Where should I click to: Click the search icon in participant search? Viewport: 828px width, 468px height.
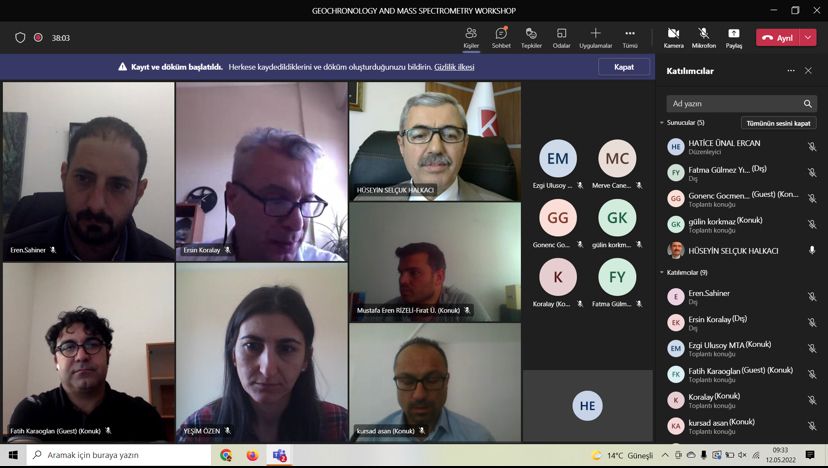pyautogui.click(x=808, y=104)
